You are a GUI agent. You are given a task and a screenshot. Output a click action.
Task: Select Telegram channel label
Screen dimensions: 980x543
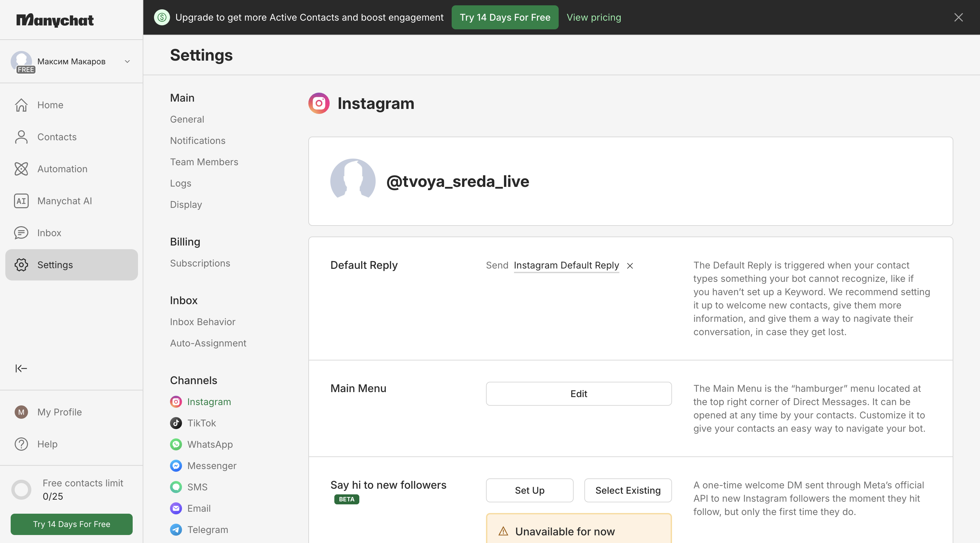207,529
